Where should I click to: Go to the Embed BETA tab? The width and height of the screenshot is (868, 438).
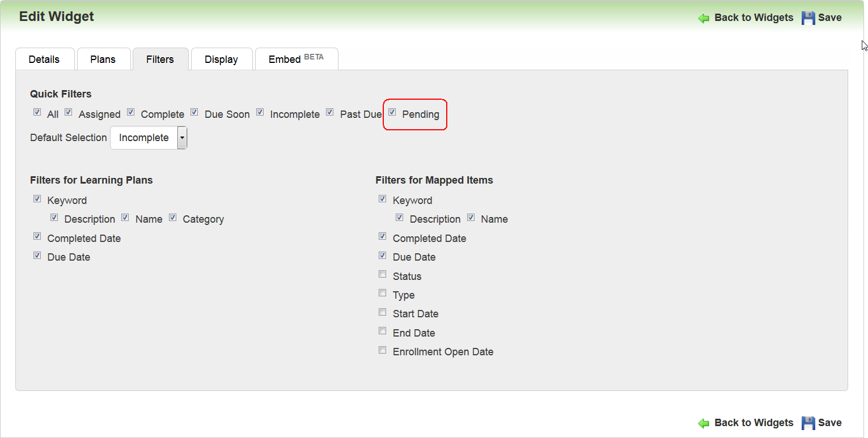[x=296, y=59]
